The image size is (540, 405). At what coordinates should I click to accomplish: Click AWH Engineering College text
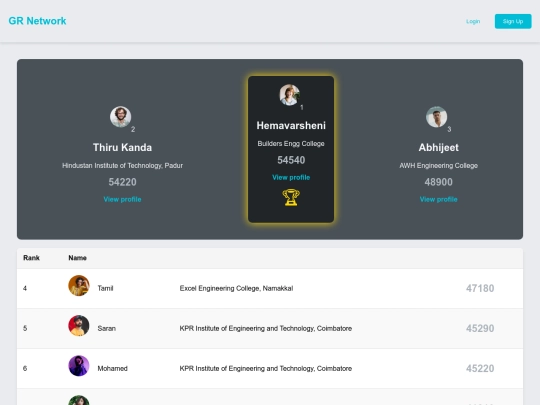point(438,166)
